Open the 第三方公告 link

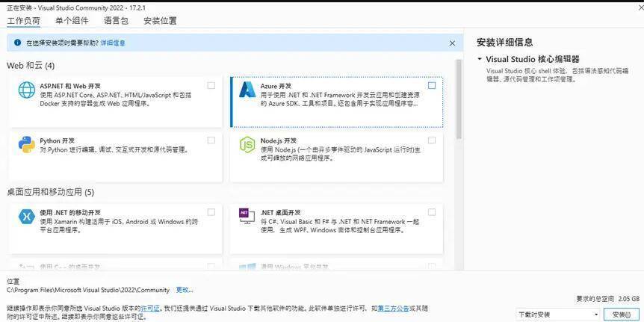tap(393, 308)
